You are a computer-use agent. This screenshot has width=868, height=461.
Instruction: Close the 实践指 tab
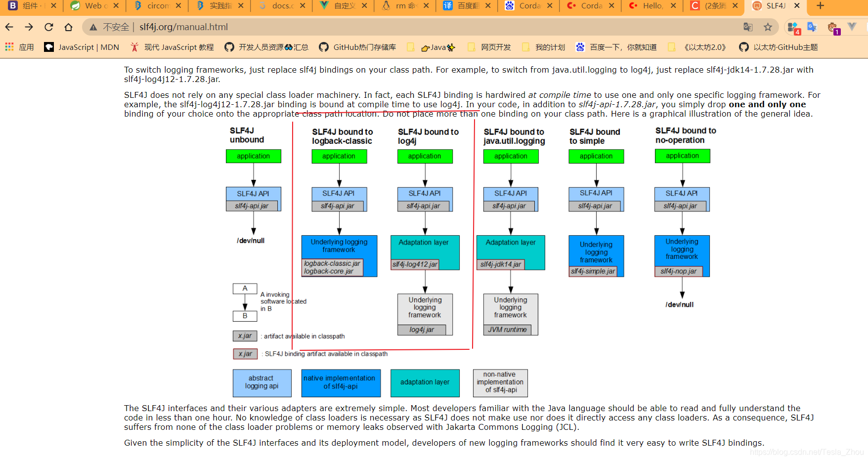point(240,6)
